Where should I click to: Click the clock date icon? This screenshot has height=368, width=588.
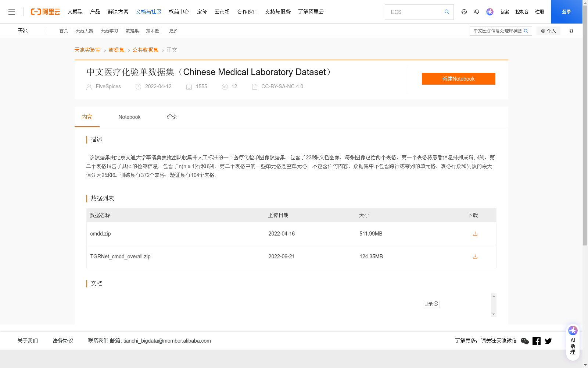[138, 87]
